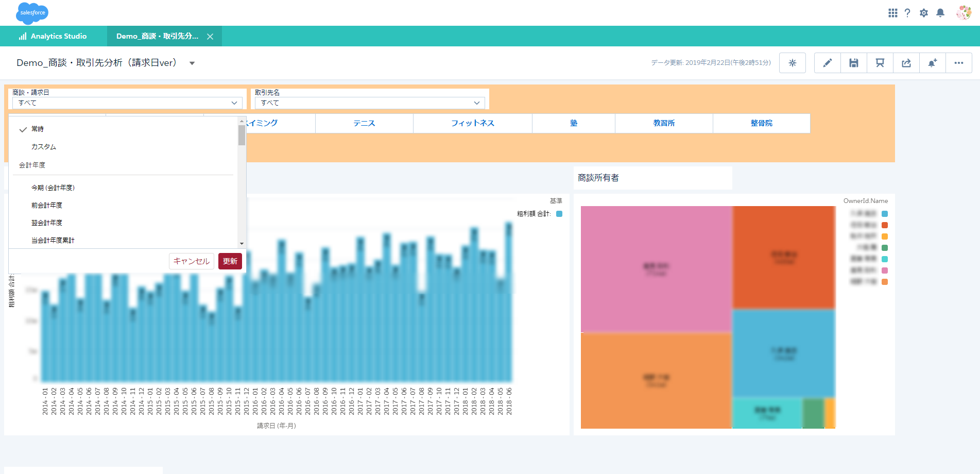Screen dimensions: 980x474
Task: Select the フィットネス category tab
Action: tap(472, 123)
